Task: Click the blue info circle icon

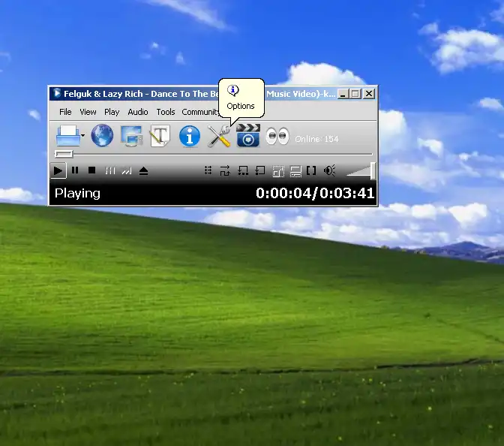Action: pos(190,136)
